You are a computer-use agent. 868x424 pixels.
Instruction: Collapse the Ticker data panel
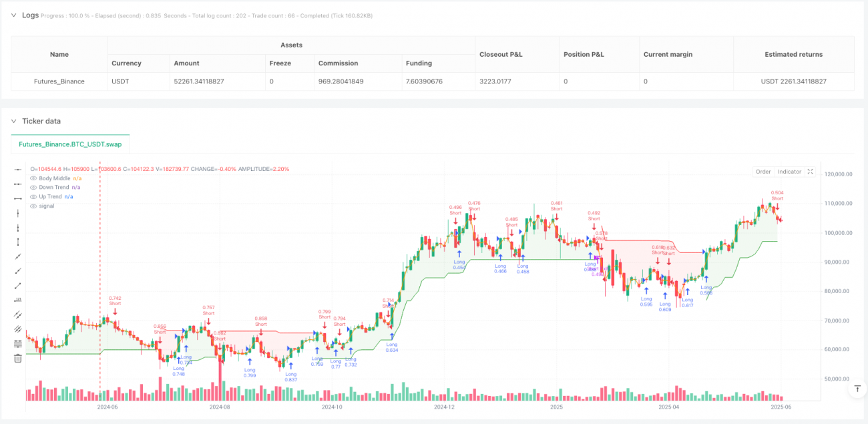click(13, 121)
